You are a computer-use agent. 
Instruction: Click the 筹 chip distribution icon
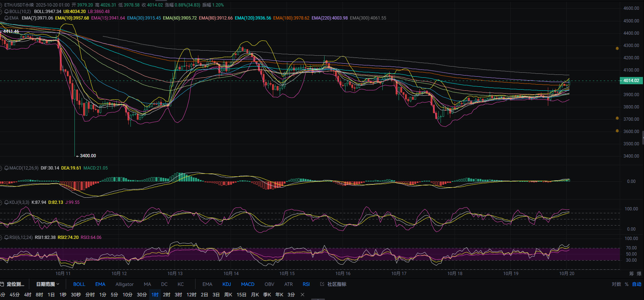click(631, 274)
